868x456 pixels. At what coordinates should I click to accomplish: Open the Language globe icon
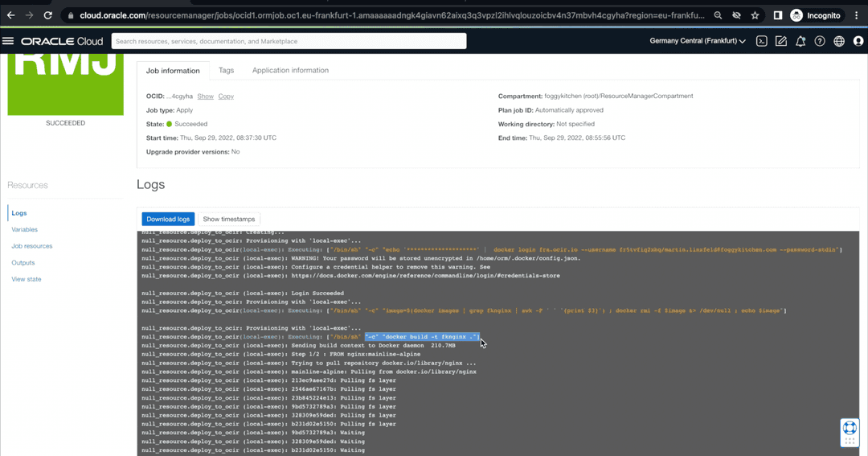point(839,41)
